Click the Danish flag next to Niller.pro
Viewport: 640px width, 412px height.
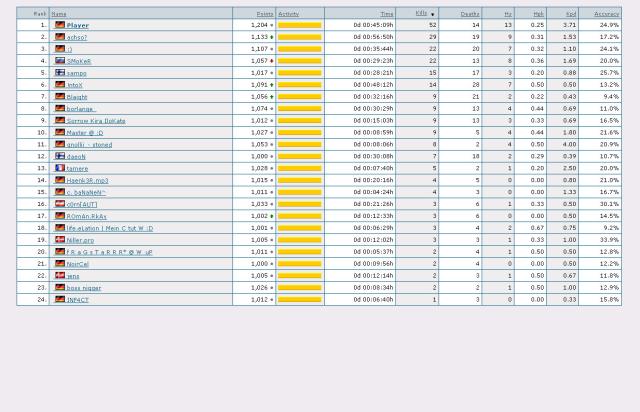pyautogui.click(x=60, y=240)
